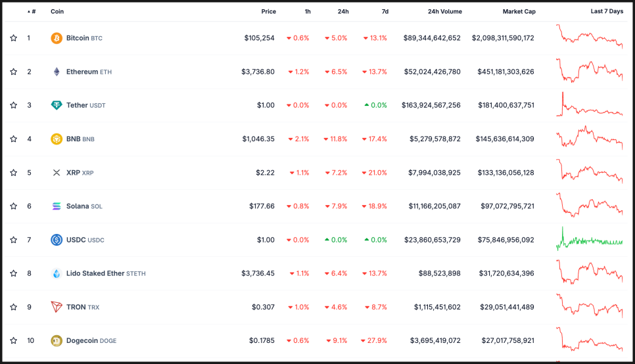Click the 7d column header
The height and width of the screenshot is (364, 635).
click(x=385, y=11)
